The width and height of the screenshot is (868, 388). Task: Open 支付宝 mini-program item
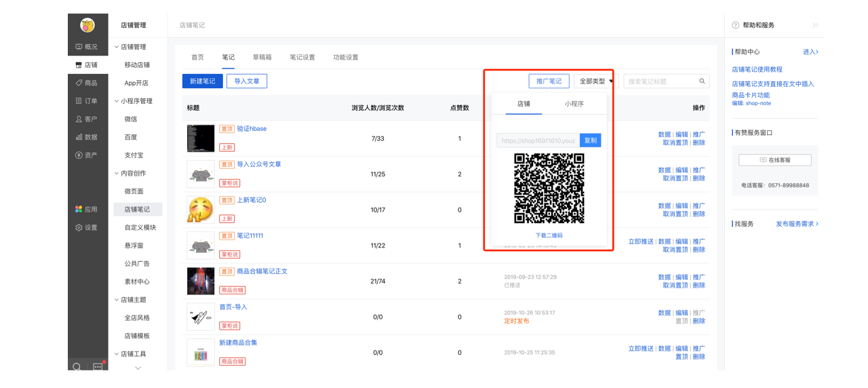click(x=134, y=155)
